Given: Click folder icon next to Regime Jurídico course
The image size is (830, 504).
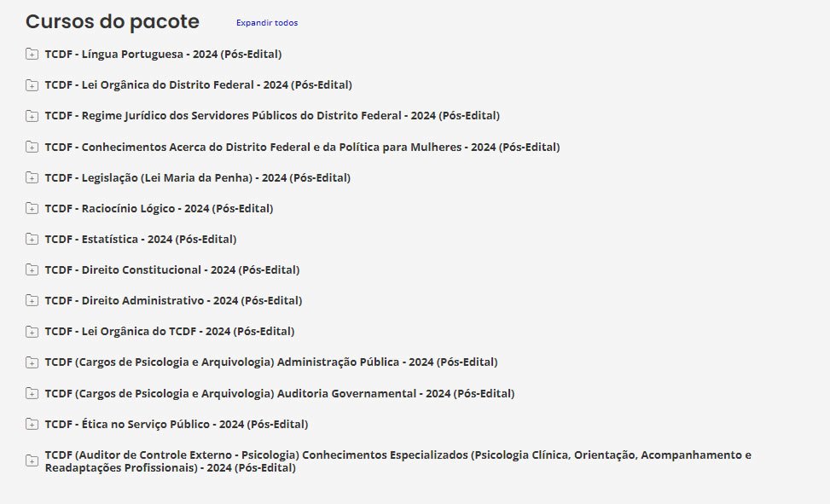Looking at the screenshot, I should click(32, 116).
